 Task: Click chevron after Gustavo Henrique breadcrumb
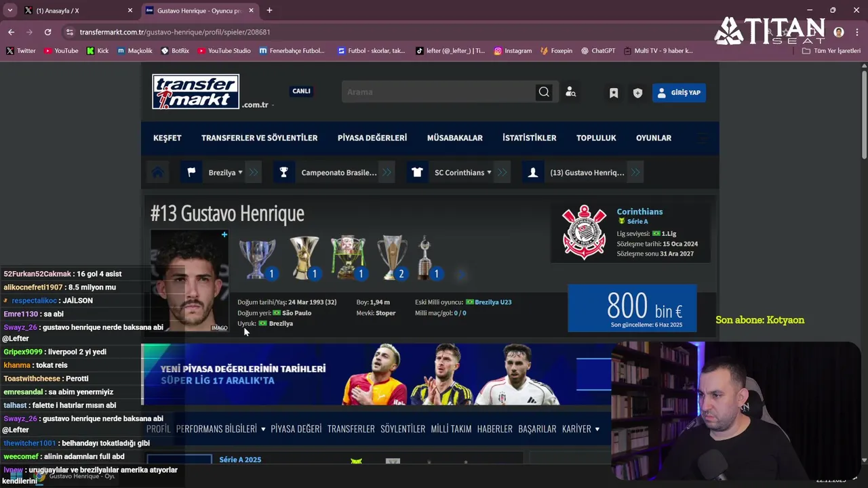click(635, 172)
